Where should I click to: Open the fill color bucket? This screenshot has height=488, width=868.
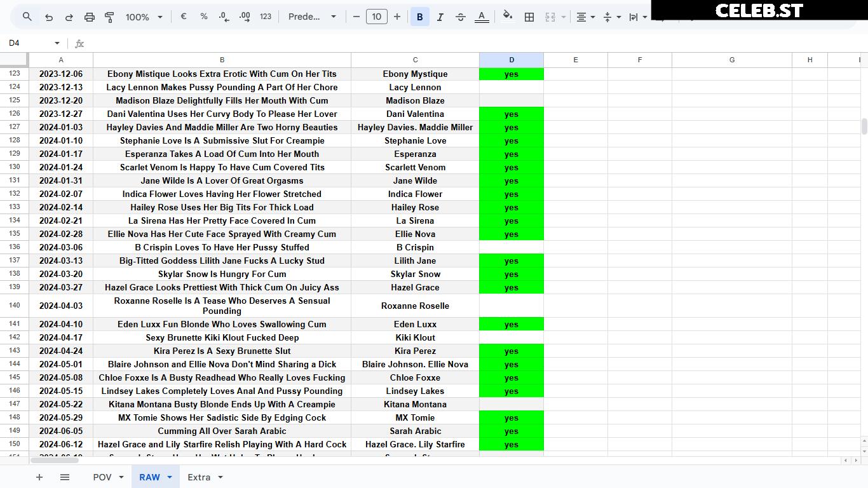pyautogui.click(x=507, y=17)
